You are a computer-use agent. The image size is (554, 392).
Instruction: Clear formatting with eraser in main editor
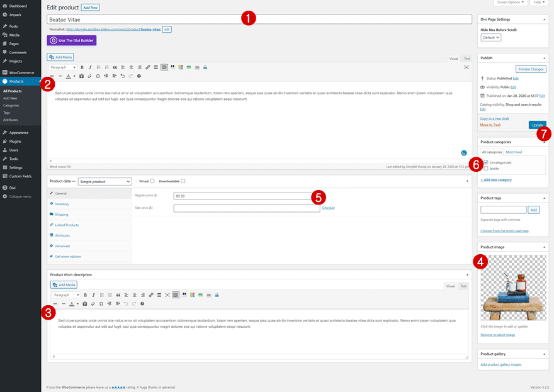(90, 76)
